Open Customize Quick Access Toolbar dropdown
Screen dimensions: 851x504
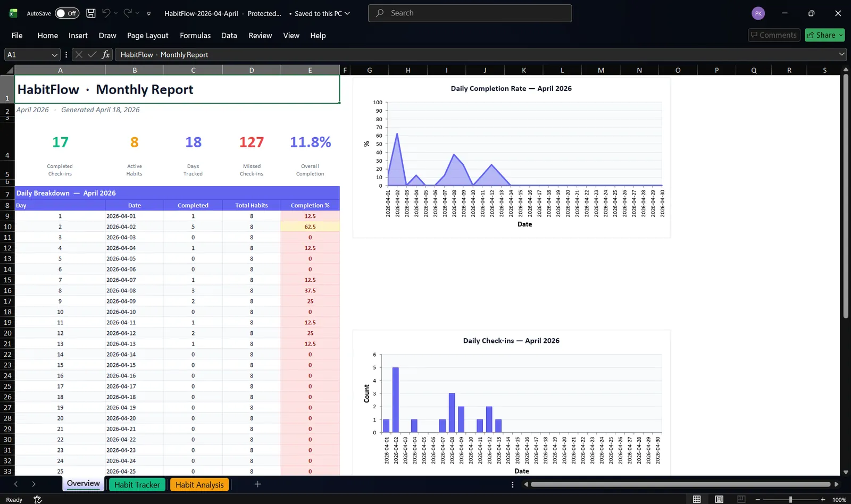(149, 13)
